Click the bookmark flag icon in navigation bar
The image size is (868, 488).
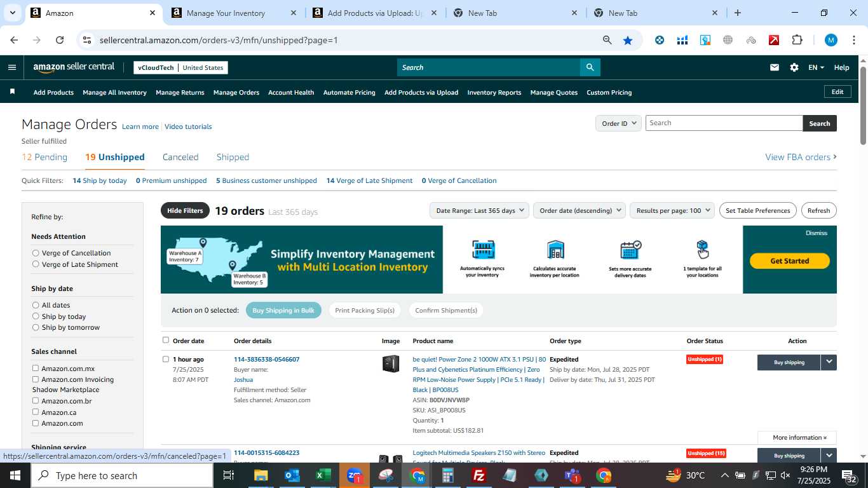tap(12, 92)
